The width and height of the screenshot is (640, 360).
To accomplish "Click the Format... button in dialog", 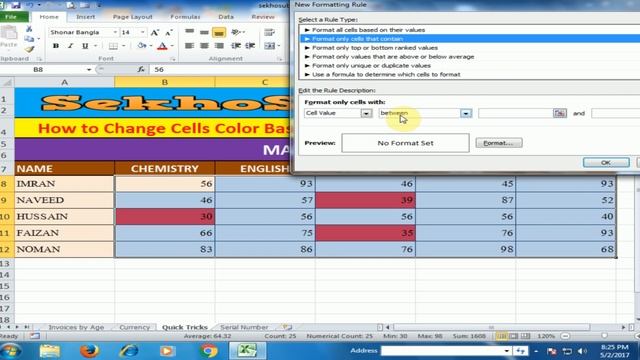I will [499, 143].
